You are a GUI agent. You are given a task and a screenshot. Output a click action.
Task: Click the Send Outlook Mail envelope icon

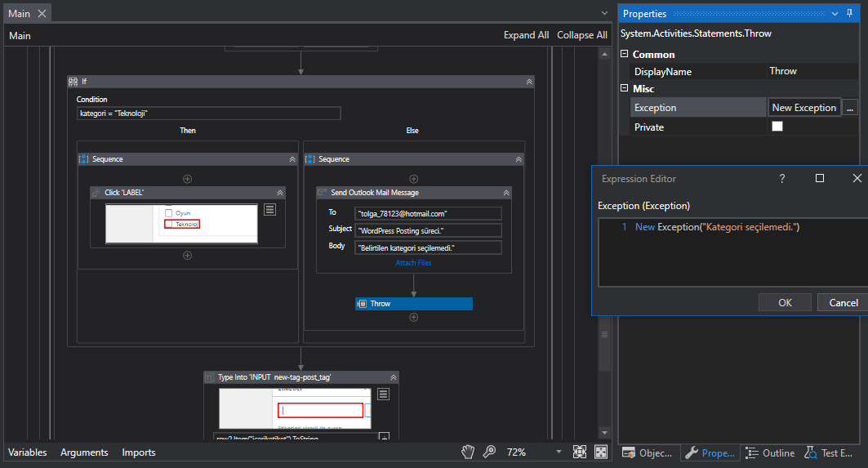[322, 192]
